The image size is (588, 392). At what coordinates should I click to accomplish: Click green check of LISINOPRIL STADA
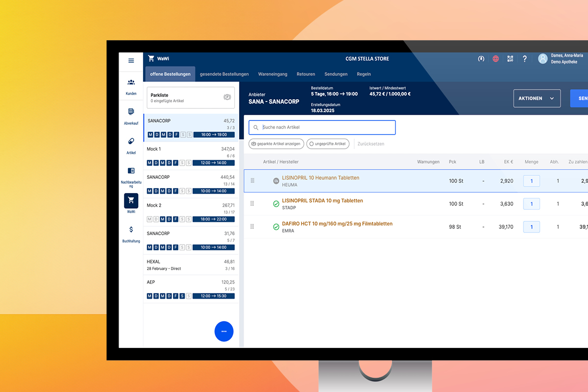coord(276,204)
